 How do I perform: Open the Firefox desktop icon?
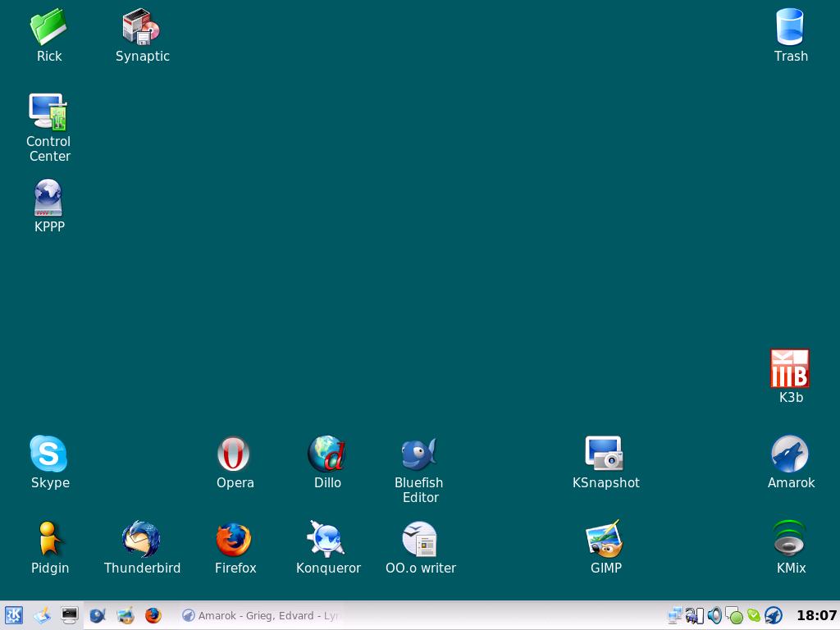234,539
